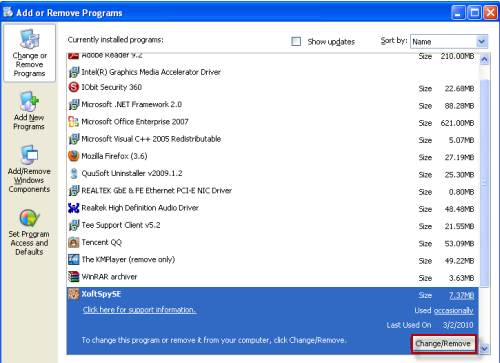
Task: Click the 7.37MB size link
Action: 461,295
